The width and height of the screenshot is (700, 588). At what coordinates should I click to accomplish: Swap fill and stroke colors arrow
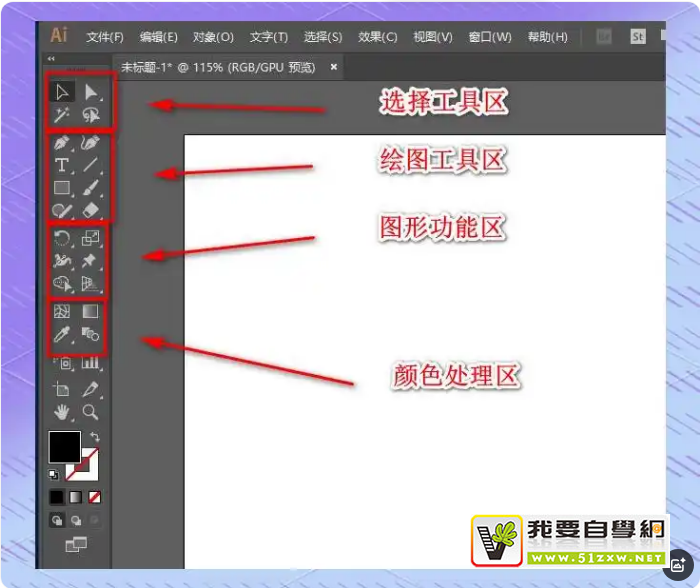pos(95,438)
